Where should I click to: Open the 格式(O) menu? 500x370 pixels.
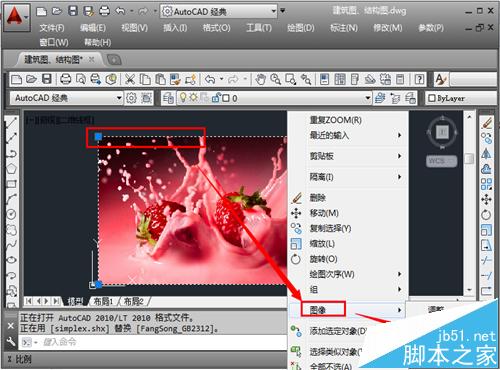click(217, 28)
